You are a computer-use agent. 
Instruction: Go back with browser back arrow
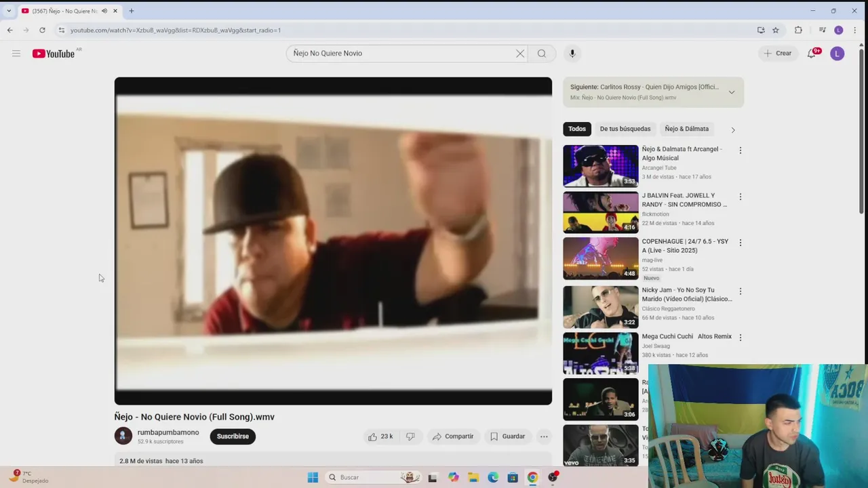tap(9, 30)
